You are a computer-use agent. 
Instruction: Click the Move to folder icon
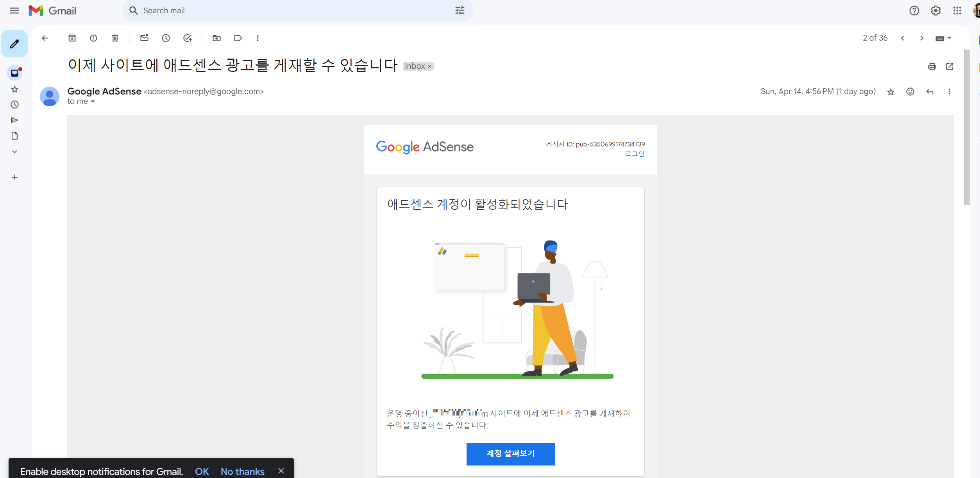[216, 38]
